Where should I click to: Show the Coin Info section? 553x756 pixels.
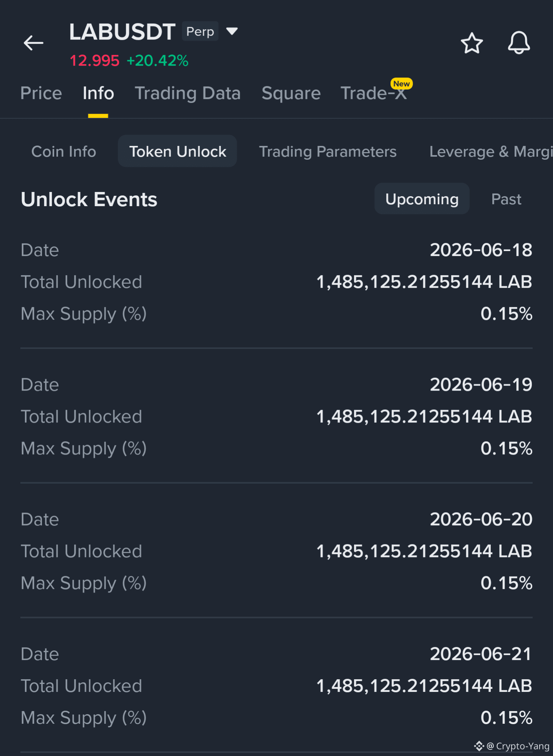pos(64,152)
